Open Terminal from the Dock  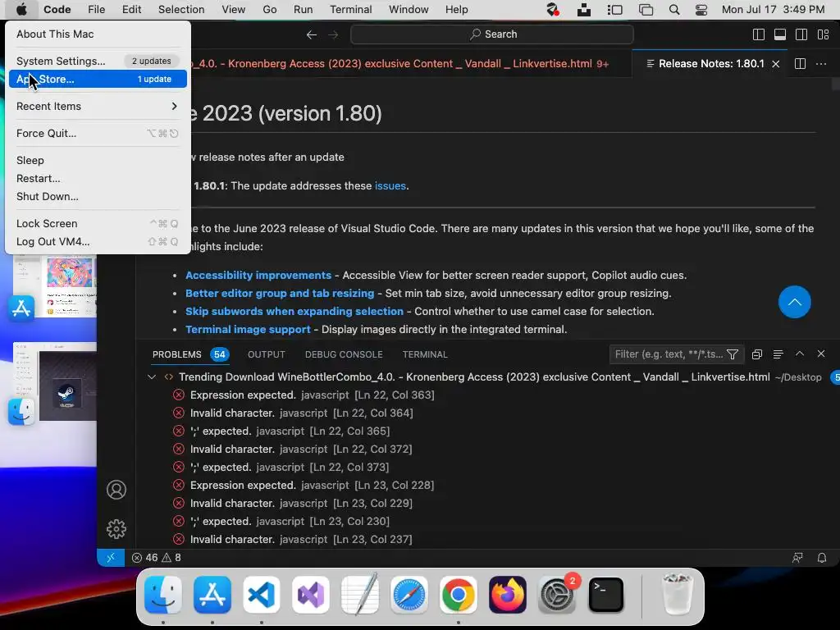606,595
